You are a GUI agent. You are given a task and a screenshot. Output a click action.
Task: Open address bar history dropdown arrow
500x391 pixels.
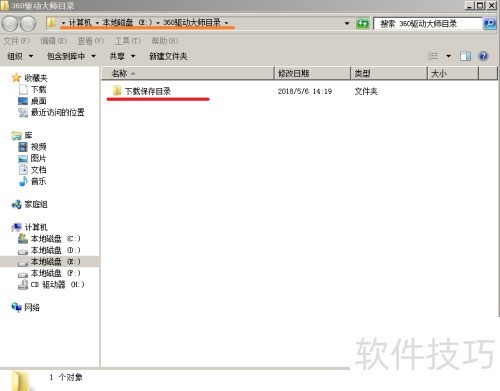pyautogui.click(x=347, y=23)
